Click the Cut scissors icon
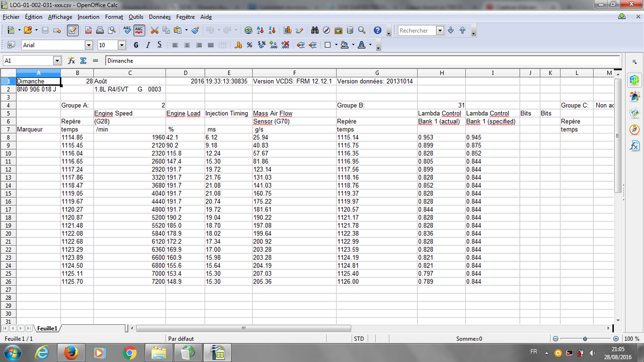Viewport: 644px width, 362px height. tap(154, 30)
